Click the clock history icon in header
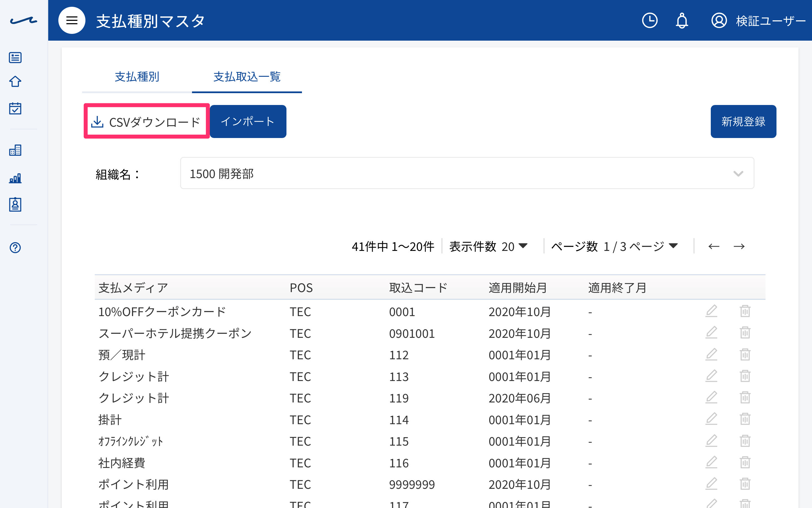The height and width of the screenshot is (508, 812). pyautogui.click(x=650, y=21)
